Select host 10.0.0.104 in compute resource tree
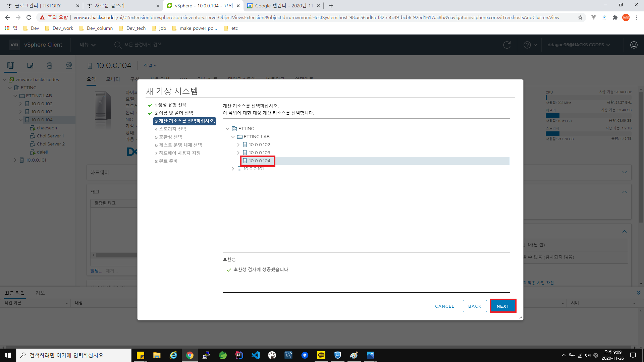The height and width of the screenshot is (362, 644). 259,161
